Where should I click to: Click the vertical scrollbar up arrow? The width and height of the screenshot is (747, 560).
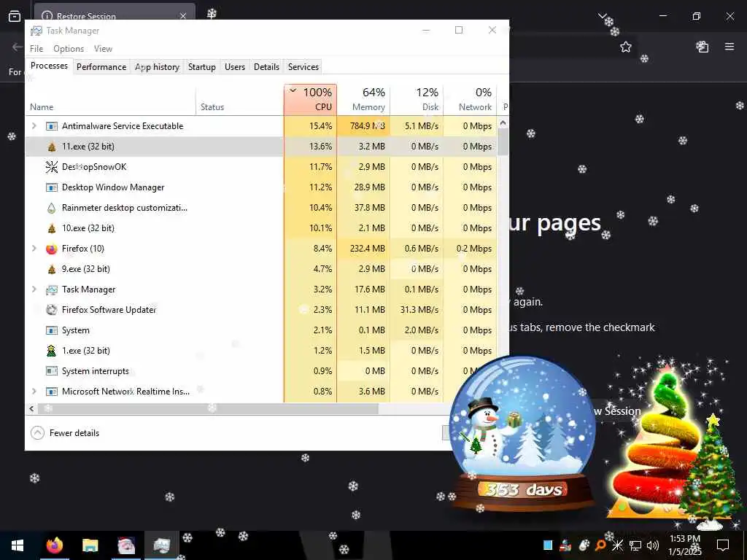pyautogui.click(x=503, y=122)
